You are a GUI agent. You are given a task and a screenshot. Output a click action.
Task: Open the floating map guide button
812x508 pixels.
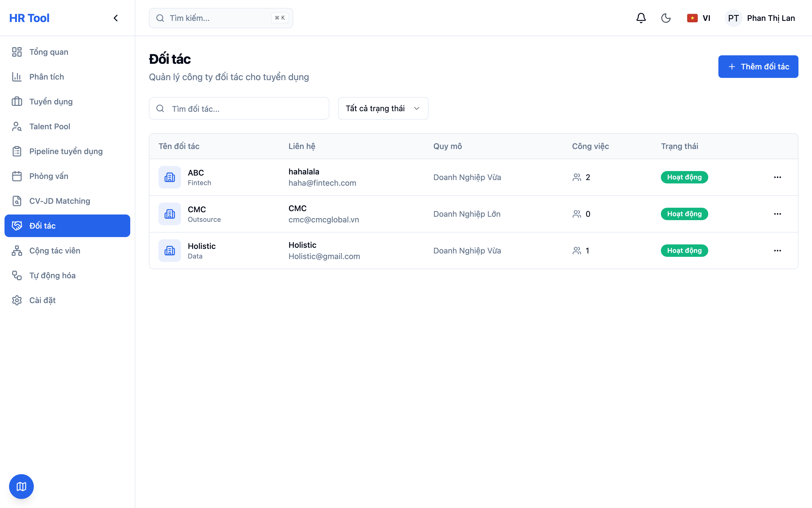pos(21,487)
